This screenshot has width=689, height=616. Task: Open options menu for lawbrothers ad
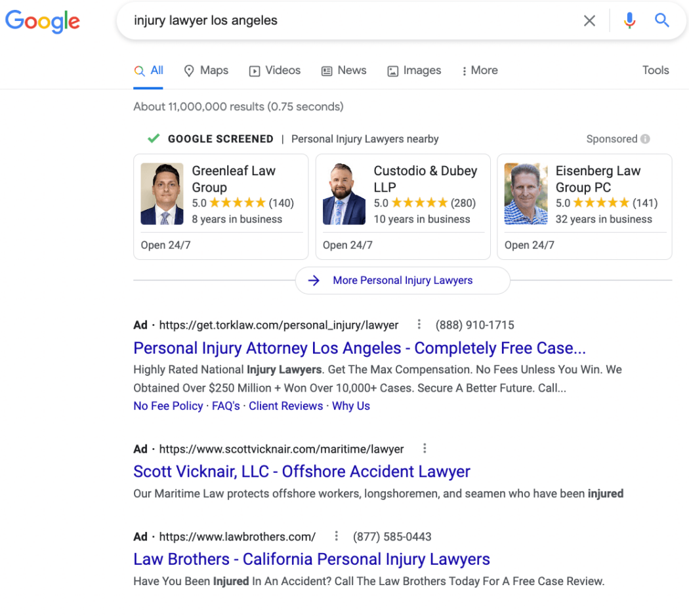click(336, 535)
